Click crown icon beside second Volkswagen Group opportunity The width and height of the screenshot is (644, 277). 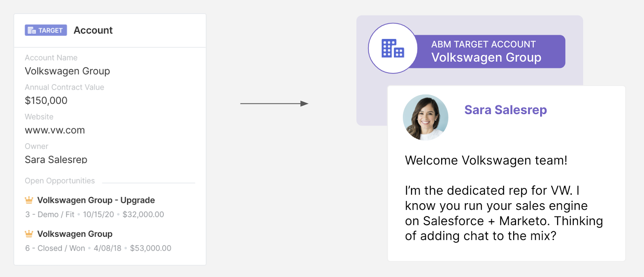tap(29, 234)
